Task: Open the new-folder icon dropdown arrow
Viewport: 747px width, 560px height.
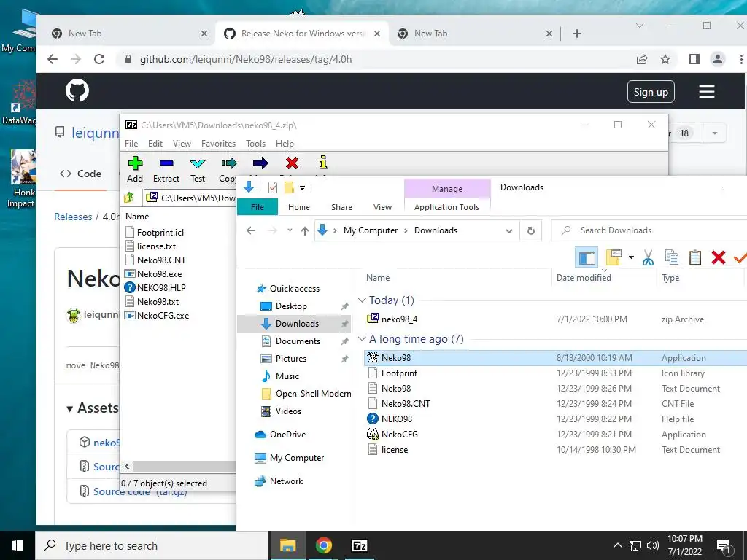Action: click(631, 257)
